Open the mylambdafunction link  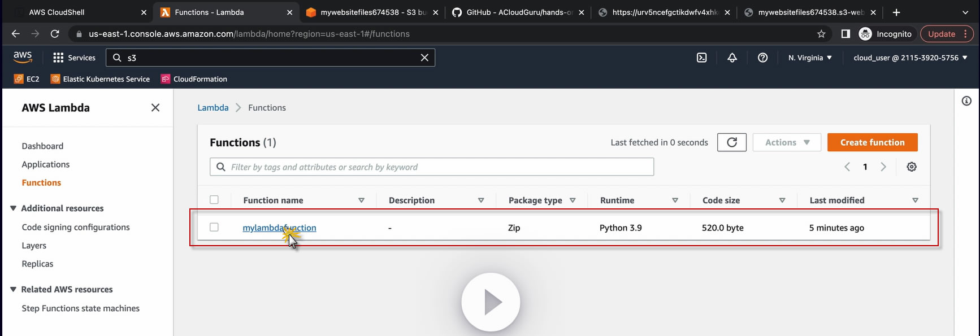pos(279,228)
